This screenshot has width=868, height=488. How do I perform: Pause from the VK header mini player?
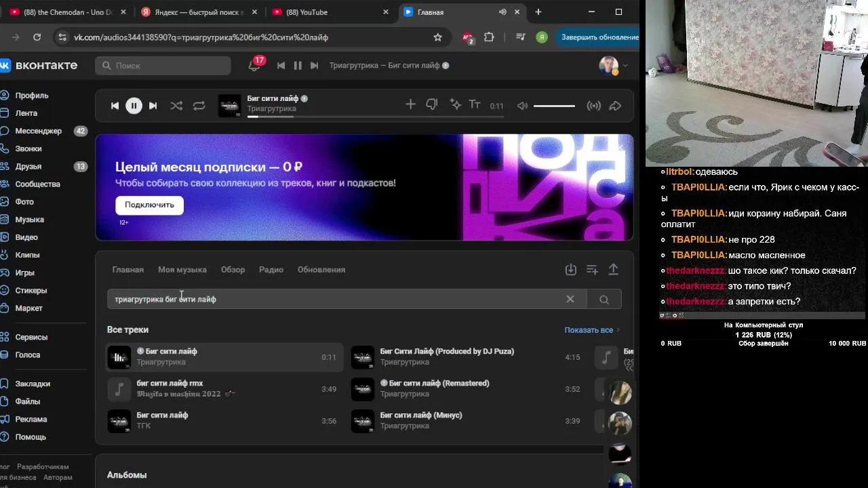(298, 66)
